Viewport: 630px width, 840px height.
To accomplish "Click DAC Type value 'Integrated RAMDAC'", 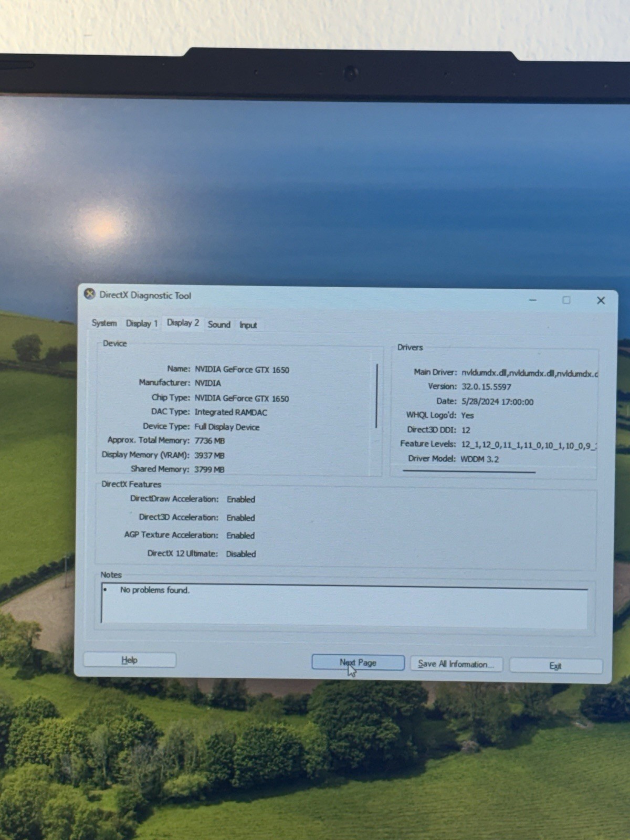I will click(x=231, y=413).
